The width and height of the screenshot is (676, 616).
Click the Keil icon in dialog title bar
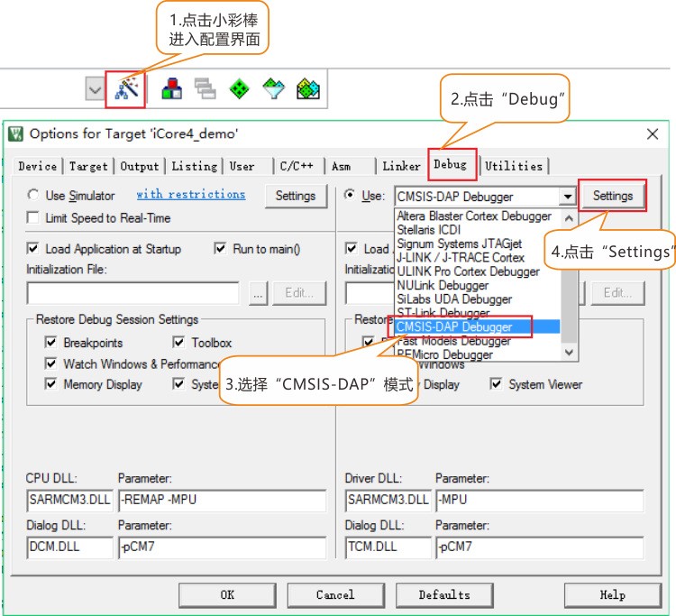pos(16,133)
